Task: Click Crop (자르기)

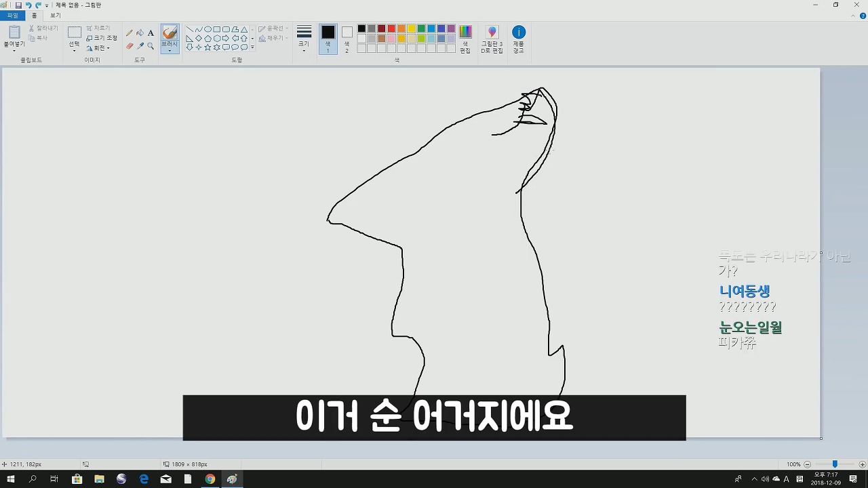Action: 98,28
